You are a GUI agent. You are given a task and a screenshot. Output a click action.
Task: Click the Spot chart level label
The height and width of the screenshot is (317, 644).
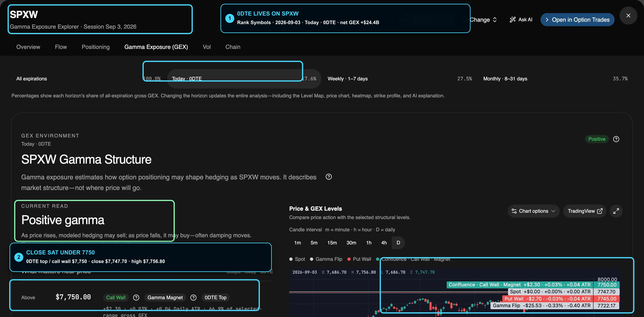(550, 291)
